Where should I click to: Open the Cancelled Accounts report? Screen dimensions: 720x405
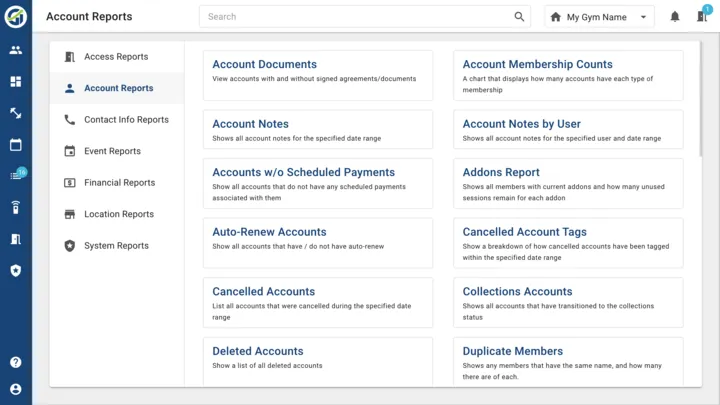(x=318, y=303)
